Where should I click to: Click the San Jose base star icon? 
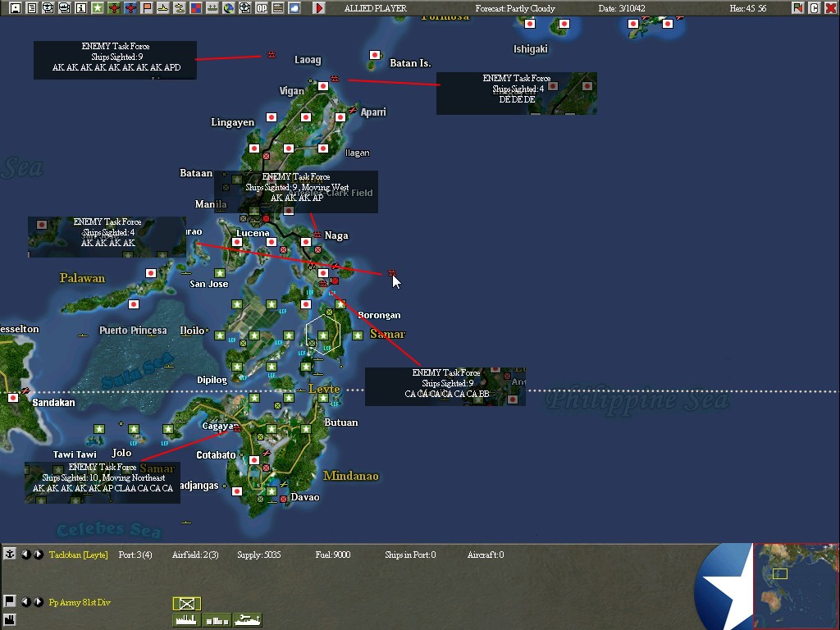tap(220, 273)
